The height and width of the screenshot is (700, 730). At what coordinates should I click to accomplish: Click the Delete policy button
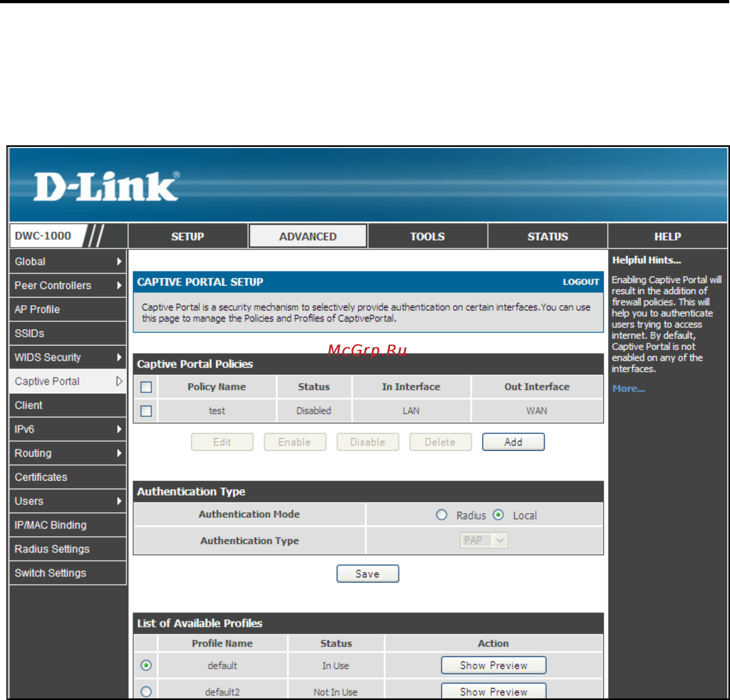440,442
